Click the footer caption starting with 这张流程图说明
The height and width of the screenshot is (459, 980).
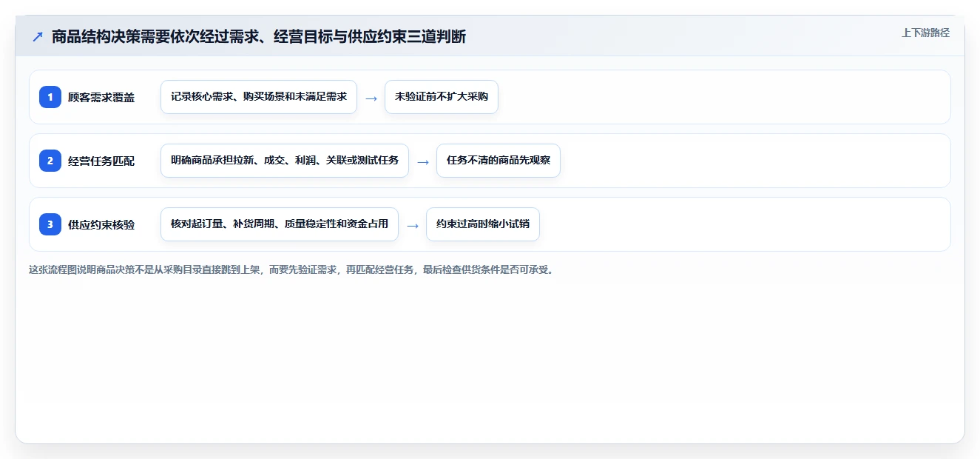(291, 269)
